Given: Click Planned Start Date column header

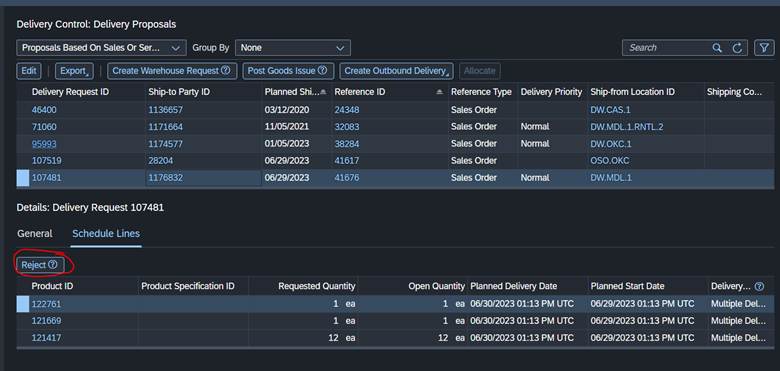Looking at the screenshot, I should [x=627, y=286].
